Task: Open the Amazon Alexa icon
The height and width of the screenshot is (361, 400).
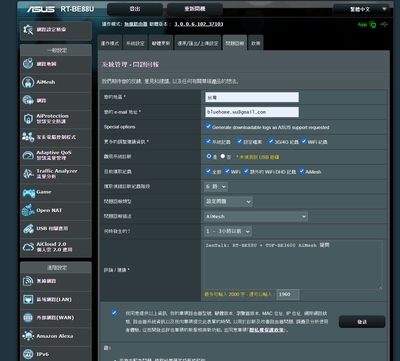Action: tap(28, 336)
